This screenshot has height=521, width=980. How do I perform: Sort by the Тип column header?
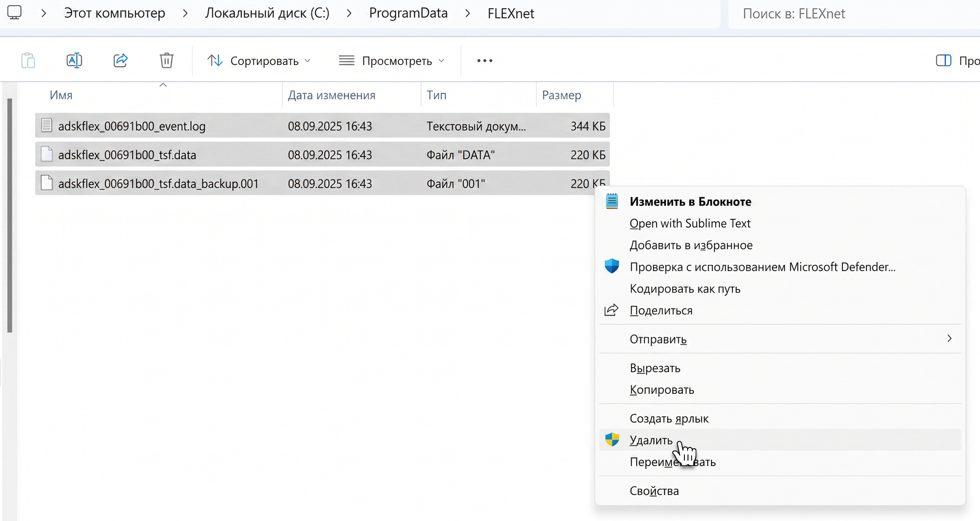(x=479, y=95)
